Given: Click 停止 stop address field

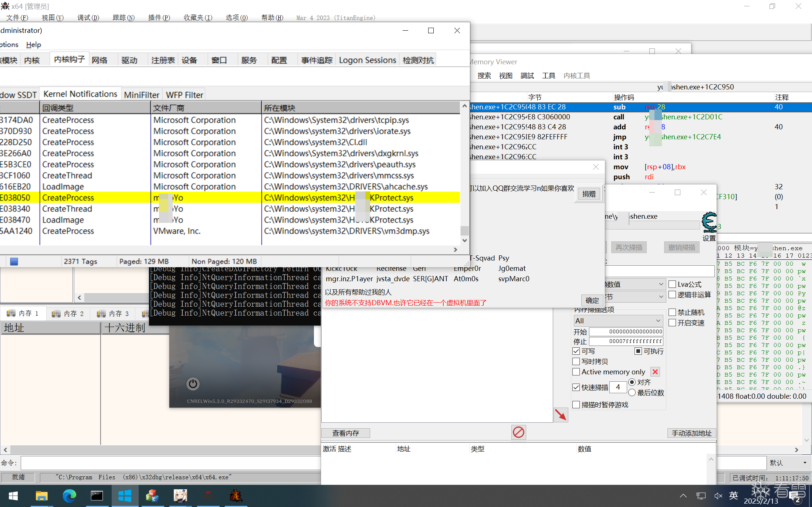Looking at the screenshot, I should point(626,341).
